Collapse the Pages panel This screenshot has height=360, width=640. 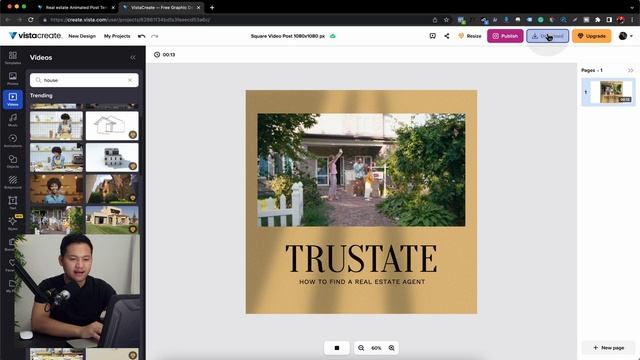pyautogui.click(x=631, y=70)
